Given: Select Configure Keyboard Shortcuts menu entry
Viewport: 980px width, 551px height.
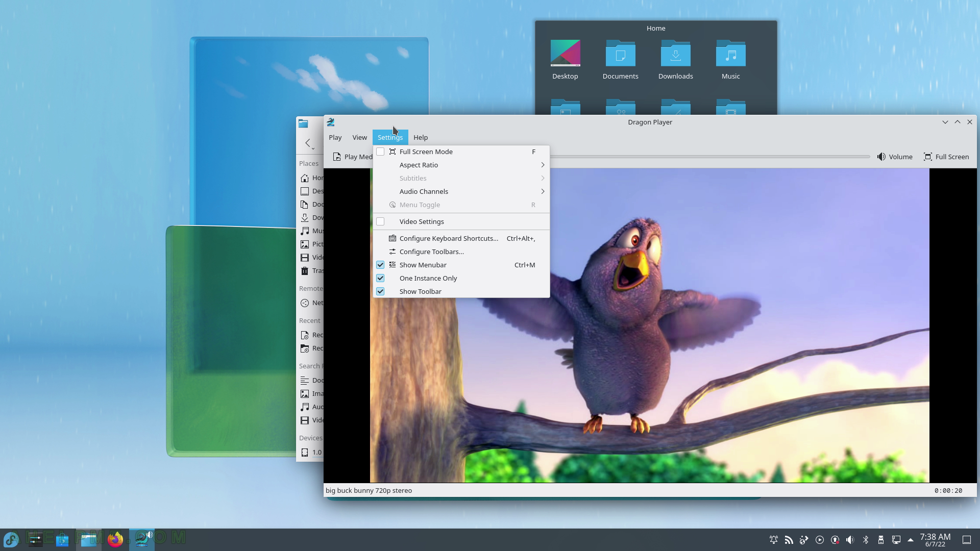Looking at the screenshot, I should (461, 238).
